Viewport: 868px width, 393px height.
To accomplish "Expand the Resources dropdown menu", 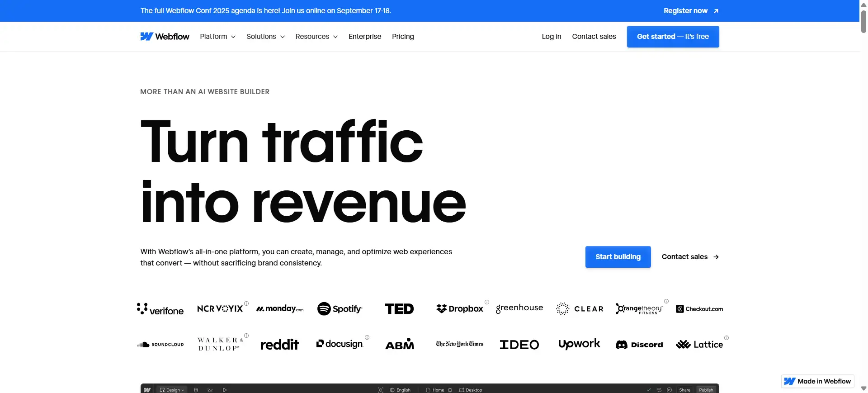I will (316, 37).
